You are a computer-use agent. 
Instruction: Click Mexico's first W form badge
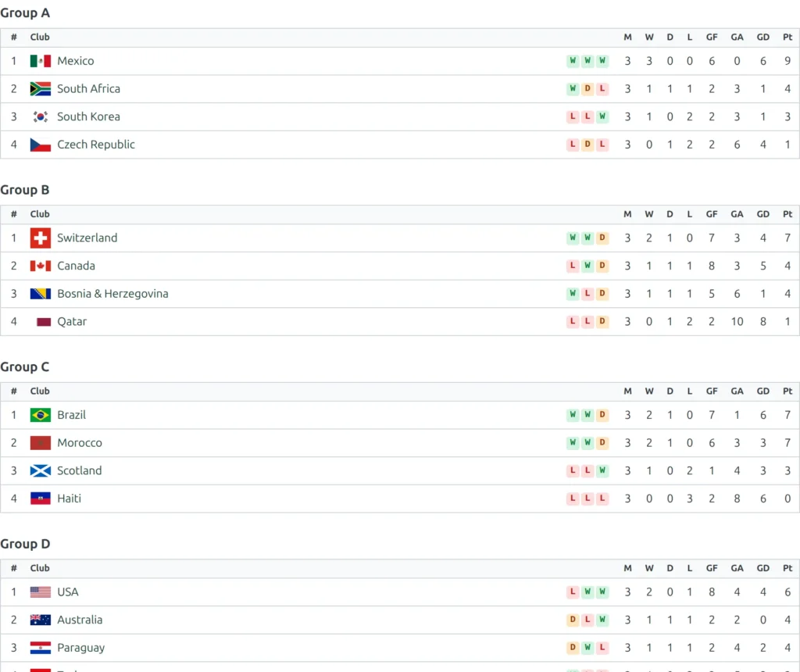tap(573, 61)
